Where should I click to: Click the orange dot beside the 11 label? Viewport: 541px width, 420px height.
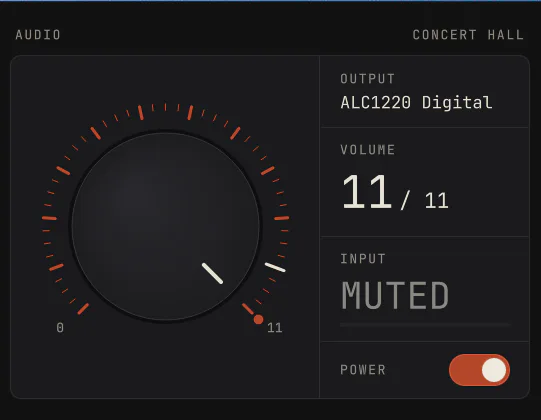tap(258, 320)
